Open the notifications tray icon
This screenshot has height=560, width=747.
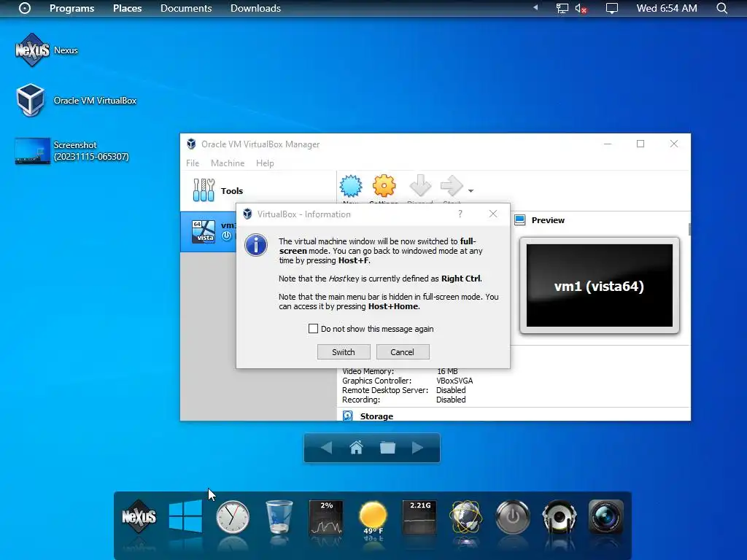pos(612,8)
